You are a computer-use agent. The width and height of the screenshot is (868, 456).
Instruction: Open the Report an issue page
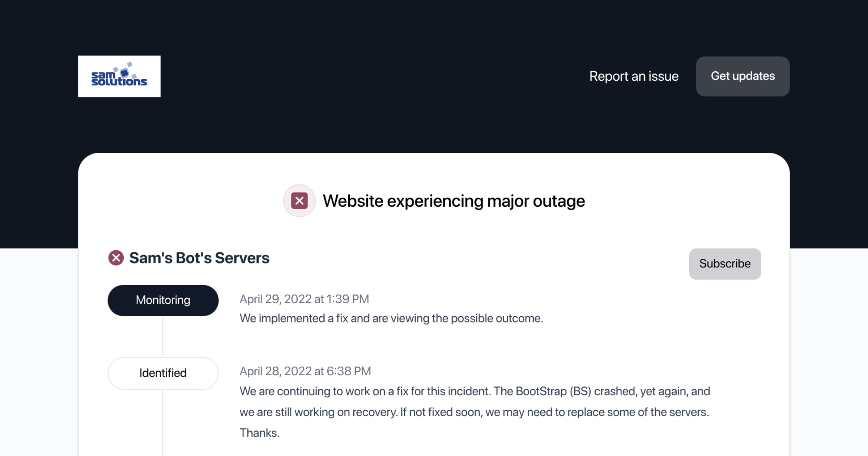634,76
